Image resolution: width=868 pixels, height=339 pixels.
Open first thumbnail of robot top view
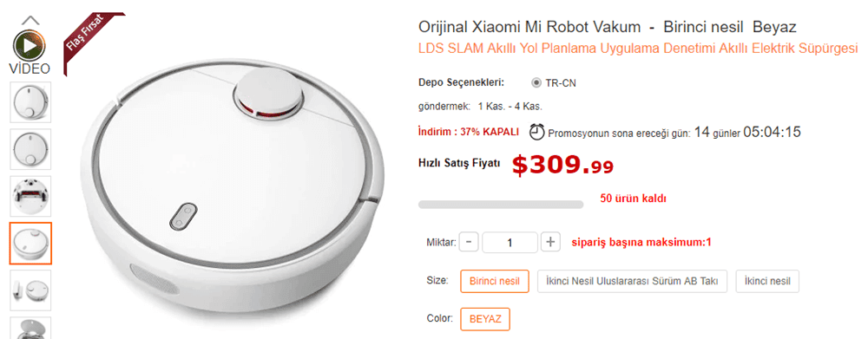[30, 102]
